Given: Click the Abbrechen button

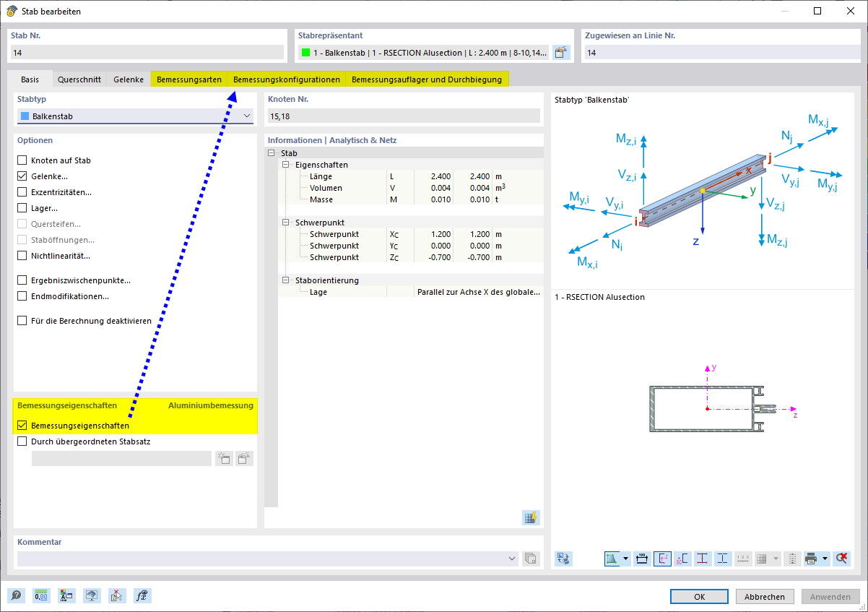Looking at the screenshot, I should click(x=765, y=597).
